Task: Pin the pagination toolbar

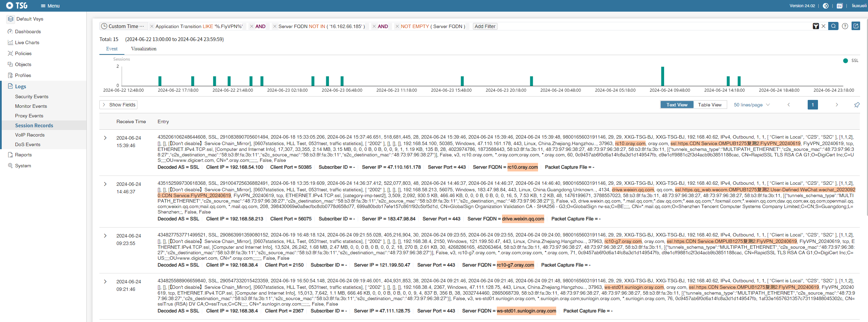Action: (x=857, y=105)
